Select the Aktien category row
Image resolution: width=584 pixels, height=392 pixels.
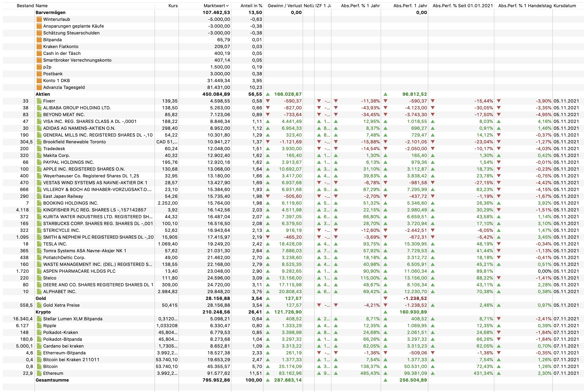[x=43, y=94]
